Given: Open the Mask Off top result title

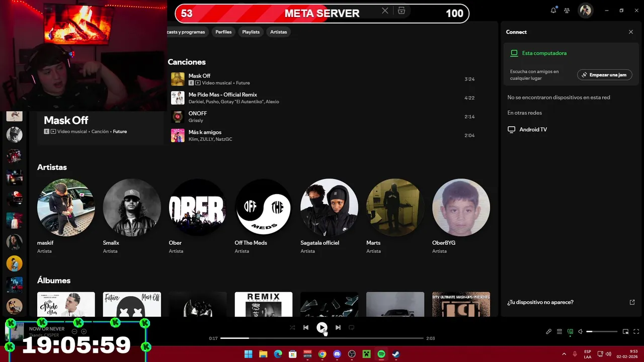Looking at the screenshot, I should (x=66, y=120).
